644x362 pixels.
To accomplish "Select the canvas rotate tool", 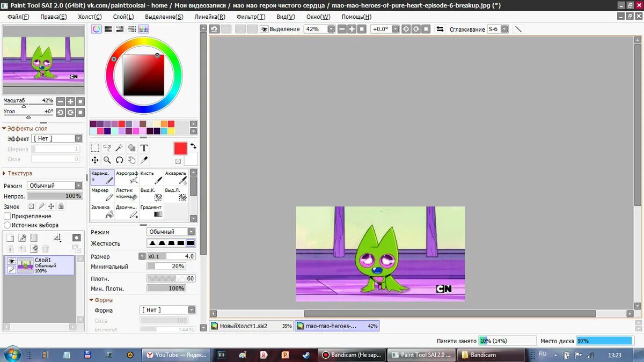I will coord(120,160).
